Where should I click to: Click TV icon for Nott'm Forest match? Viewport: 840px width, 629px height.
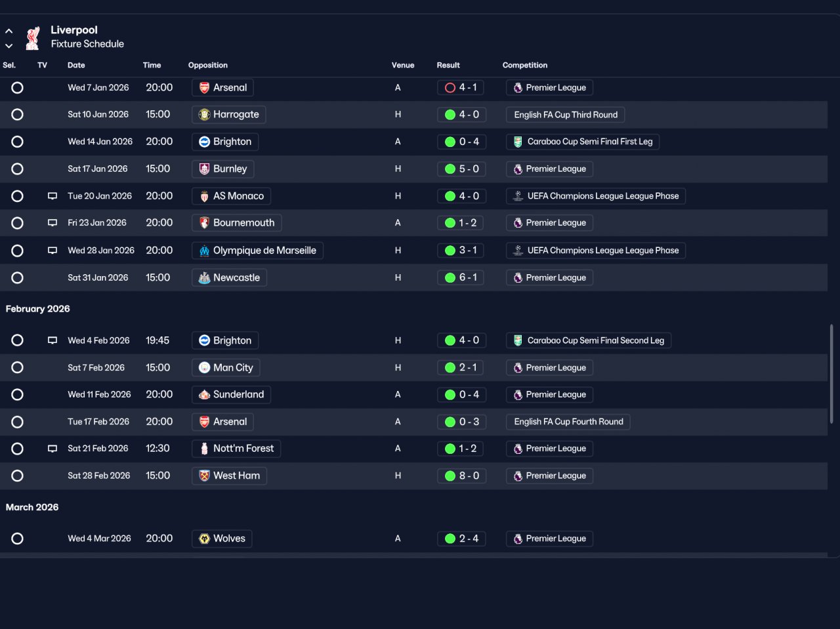point(52,449)
